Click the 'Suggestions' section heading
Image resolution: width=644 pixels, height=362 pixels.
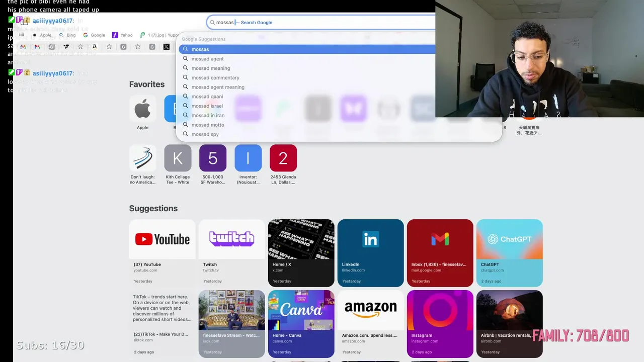tap(153, 208)
